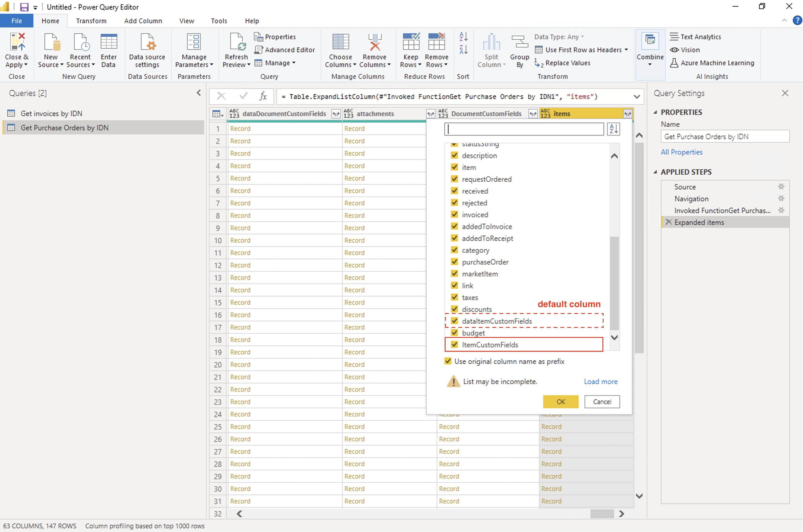The image size is (803, 532).
Task: Open the Help question mark icon
Action: point(797,20)
